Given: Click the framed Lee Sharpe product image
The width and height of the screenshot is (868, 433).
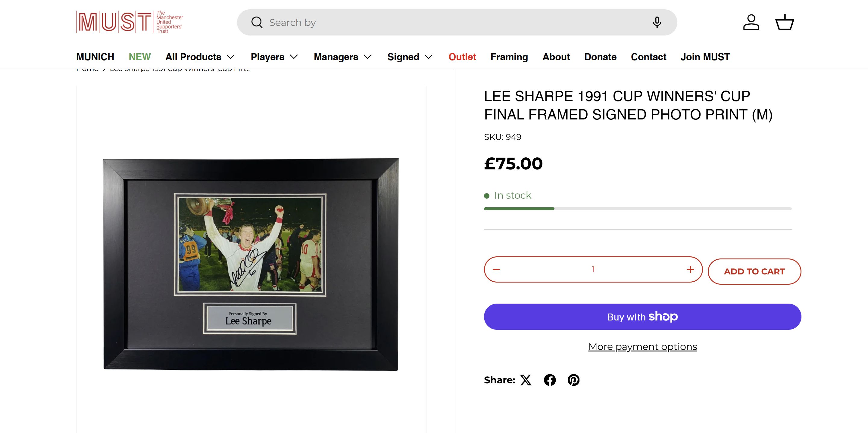Looking at the screenshot, I should [x=251, y=264].
